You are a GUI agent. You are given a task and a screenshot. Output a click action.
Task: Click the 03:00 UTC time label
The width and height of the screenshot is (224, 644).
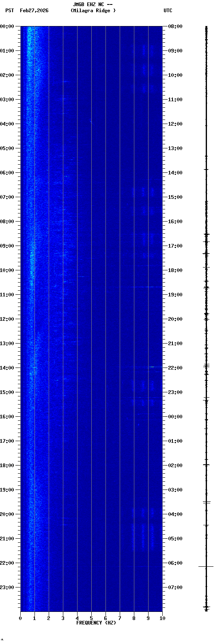point(175,490)
